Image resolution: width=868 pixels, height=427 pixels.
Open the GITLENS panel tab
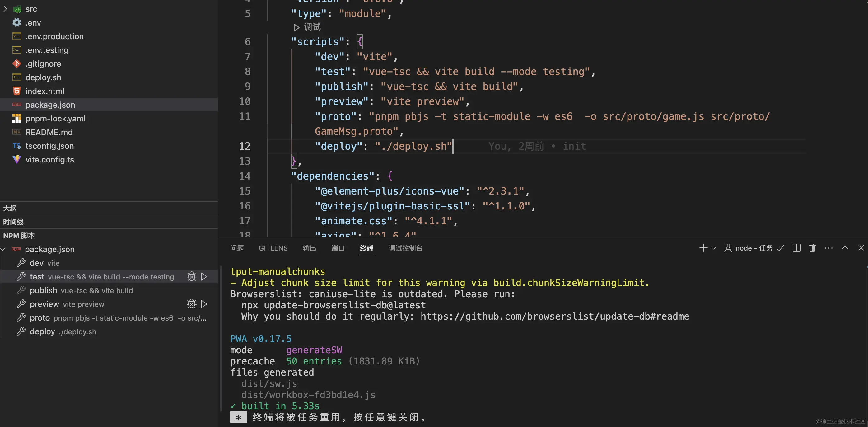[273, 248]
